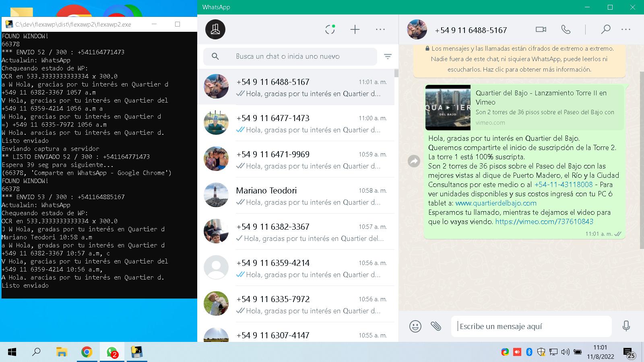Search inside the conversation
This screenshot has height=362, width=644.
click(605, 29)
